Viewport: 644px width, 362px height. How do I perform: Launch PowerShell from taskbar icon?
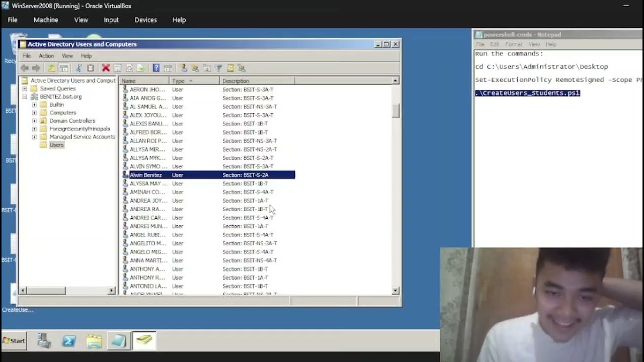pyautogui.click(x=69, y=341)
